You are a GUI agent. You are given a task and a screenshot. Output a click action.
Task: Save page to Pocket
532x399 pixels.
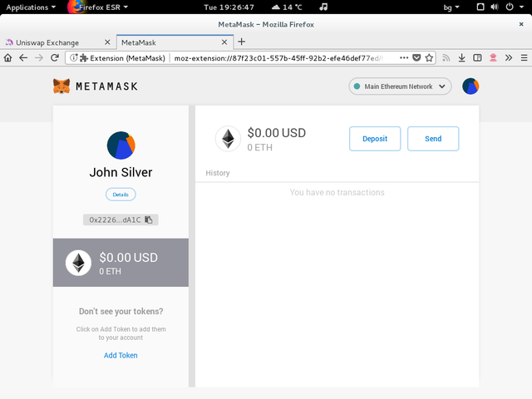(416, 58)
